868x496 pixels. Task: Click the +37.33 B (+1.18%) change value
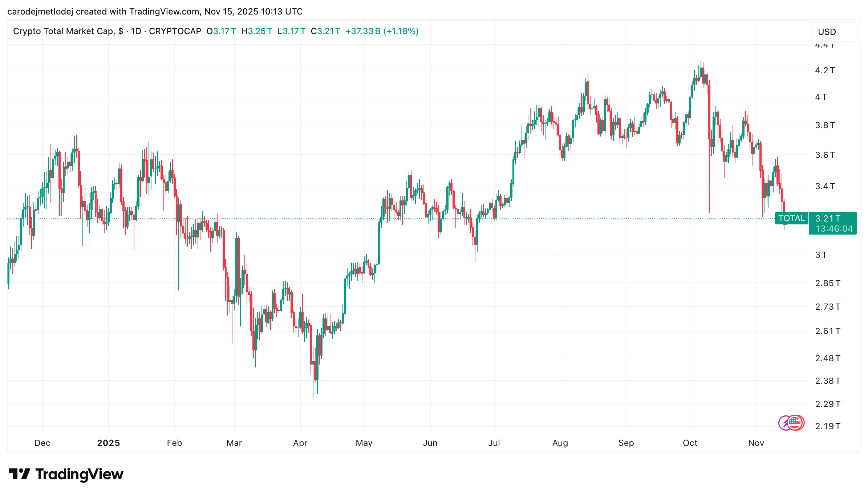tap(382, 31)
